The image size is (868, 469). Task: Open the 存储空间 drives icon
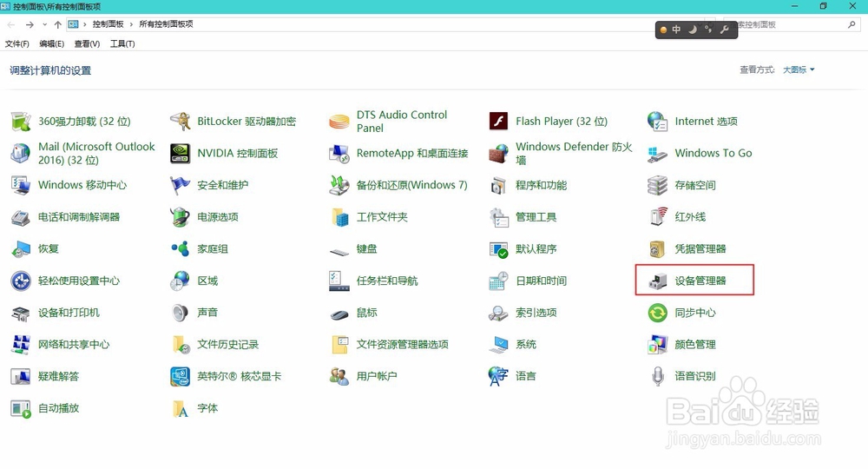point(658,185)
